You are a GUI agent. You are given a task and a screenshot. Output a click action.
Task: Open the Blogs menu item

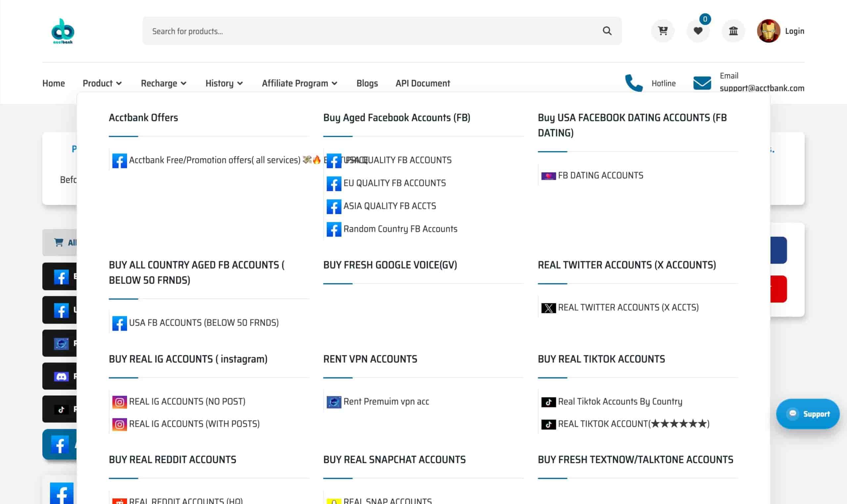coord(367,83)
